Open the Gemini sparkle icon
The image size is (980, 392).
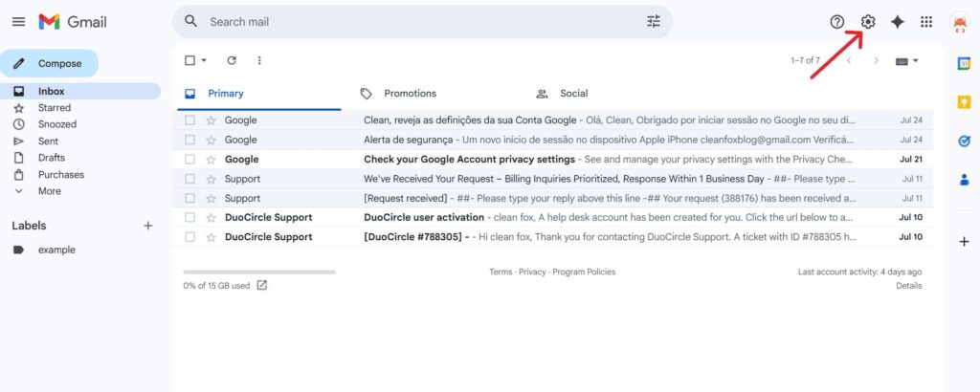click(x=897, y=22)
